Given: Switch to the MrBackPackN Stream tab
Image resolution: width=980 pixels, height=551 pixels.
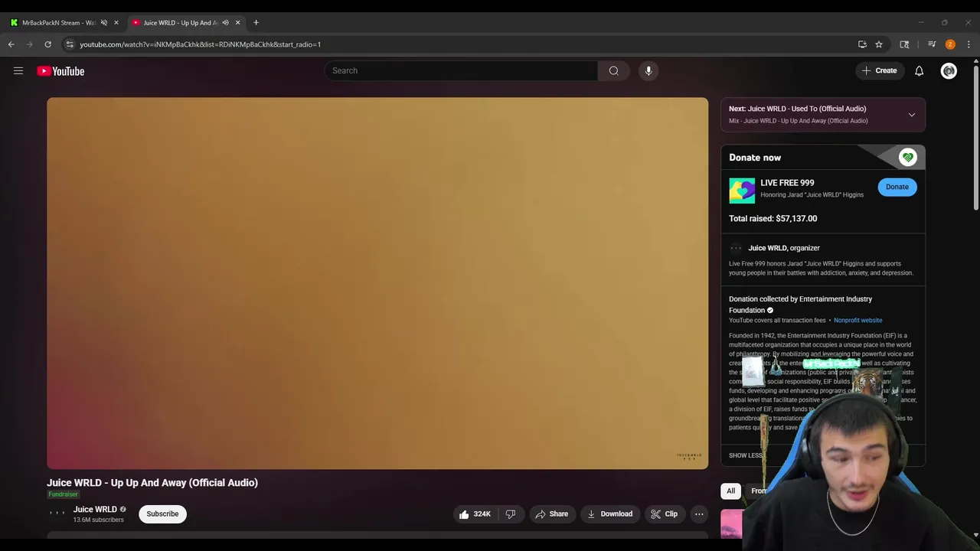Looking at the screenshot, I should tap(64, 22).
